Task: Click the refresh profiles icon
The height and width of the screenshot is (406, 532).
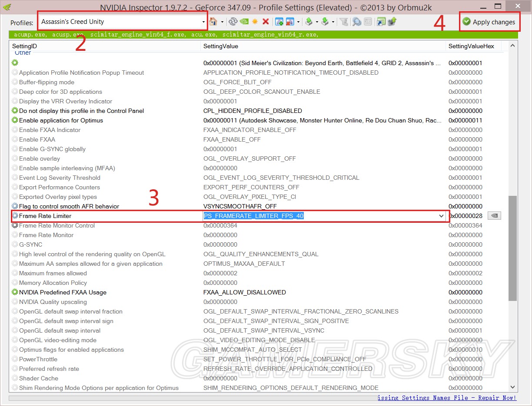Action: [233, 21]
